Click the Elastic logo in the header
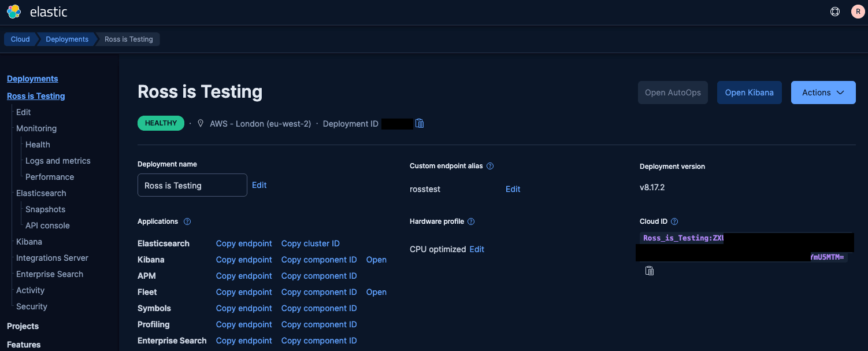 pyautogui.click(x=13, y=11)
